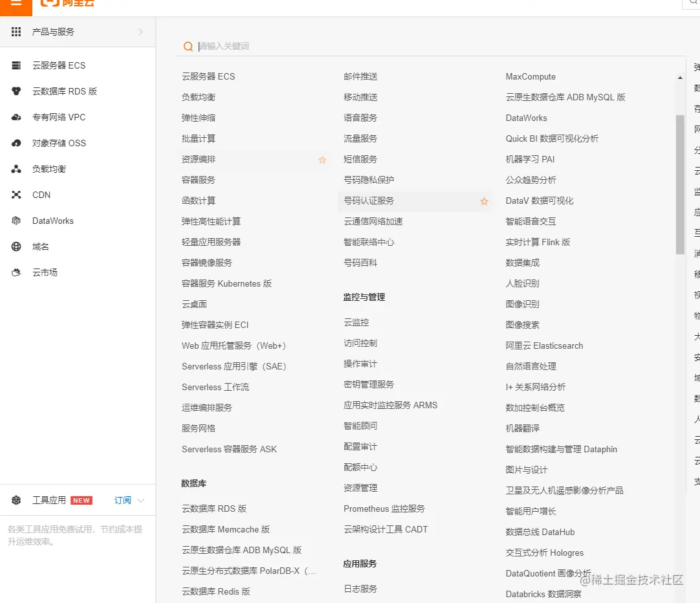Open 短信服务 link

tap(361, 159)
